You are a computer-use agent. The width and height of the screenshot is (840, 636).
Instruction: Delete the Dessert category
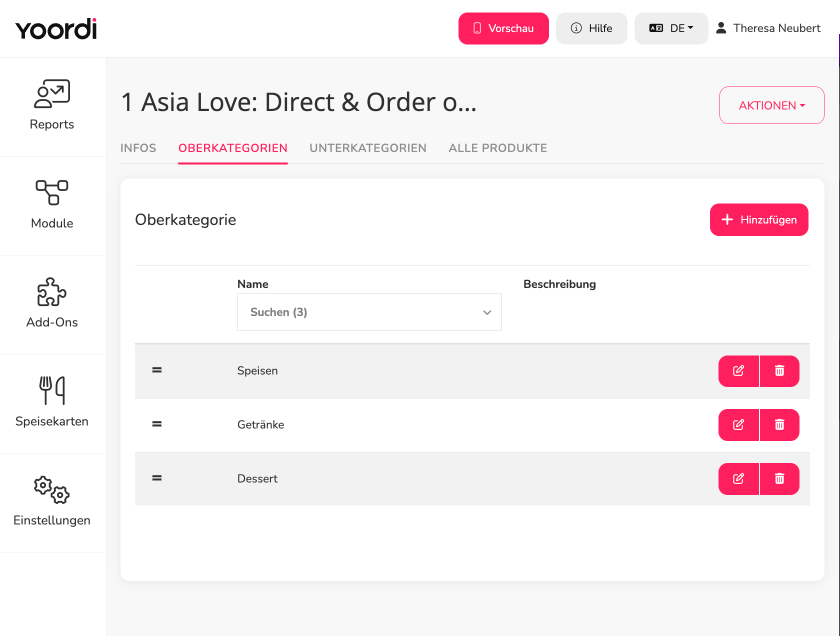coord(779,478)
